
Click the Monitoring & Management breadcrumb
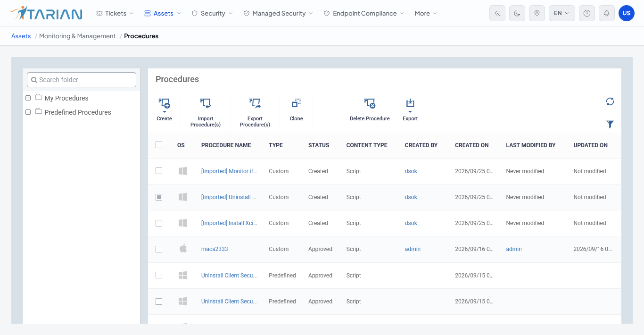coord(77,36)
